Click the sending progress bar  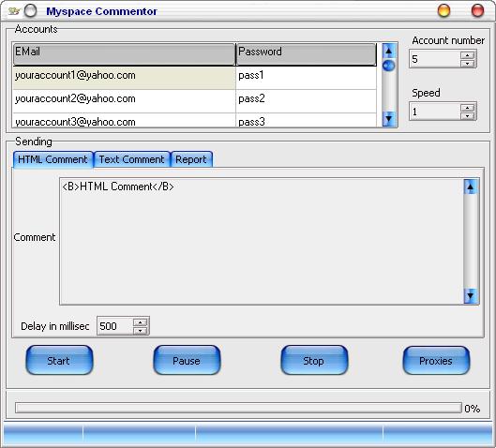point(238,408)
